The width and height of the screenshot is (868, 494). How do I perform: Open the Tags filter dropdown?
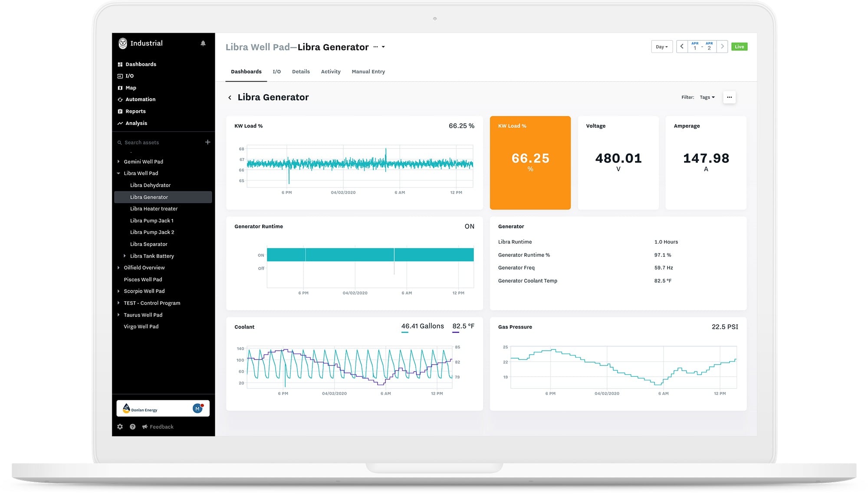[x=707, y=97]
